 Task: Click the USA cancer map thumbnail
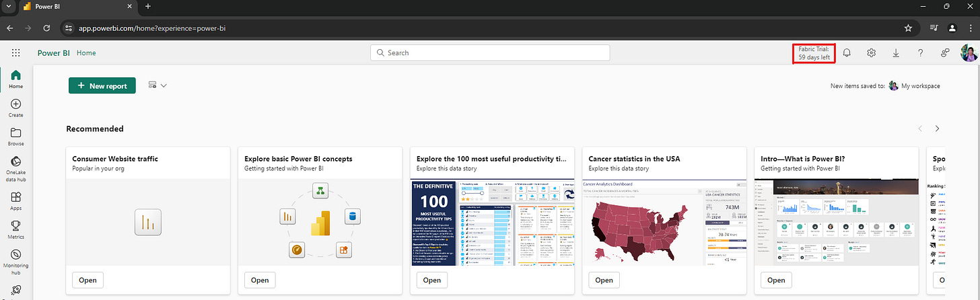664,222
